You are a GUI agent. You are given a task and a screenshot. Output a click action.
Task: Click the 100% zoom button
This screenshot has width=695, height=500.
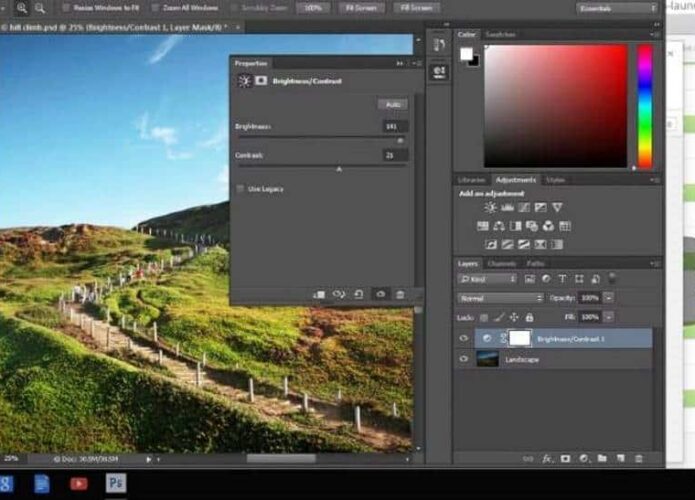pos(313,8)
